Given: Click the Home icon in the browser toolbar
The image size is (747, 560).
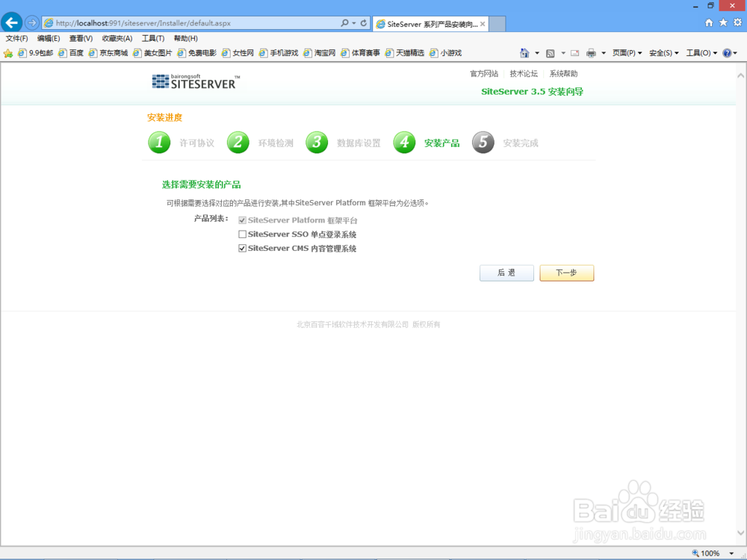Looking at the screenshot, I should 707,22.
